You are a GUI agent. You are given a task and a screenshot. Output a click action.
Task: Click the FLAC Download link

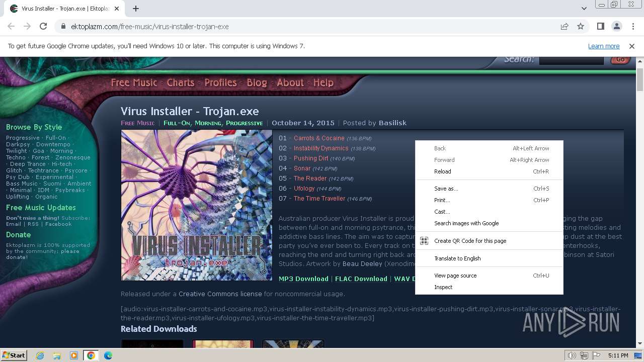[361, 279]
